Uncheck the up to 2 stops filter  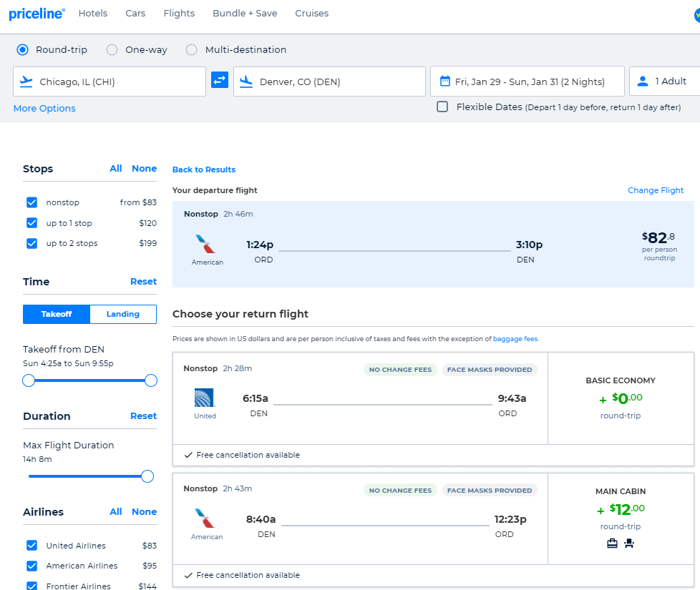coord(31,243)
